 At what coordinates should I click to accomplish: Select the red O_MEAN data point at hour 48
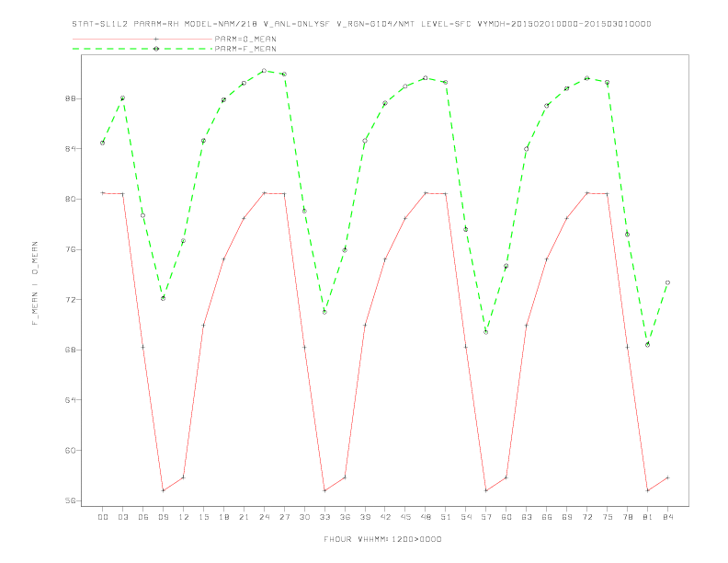(426, 193)
